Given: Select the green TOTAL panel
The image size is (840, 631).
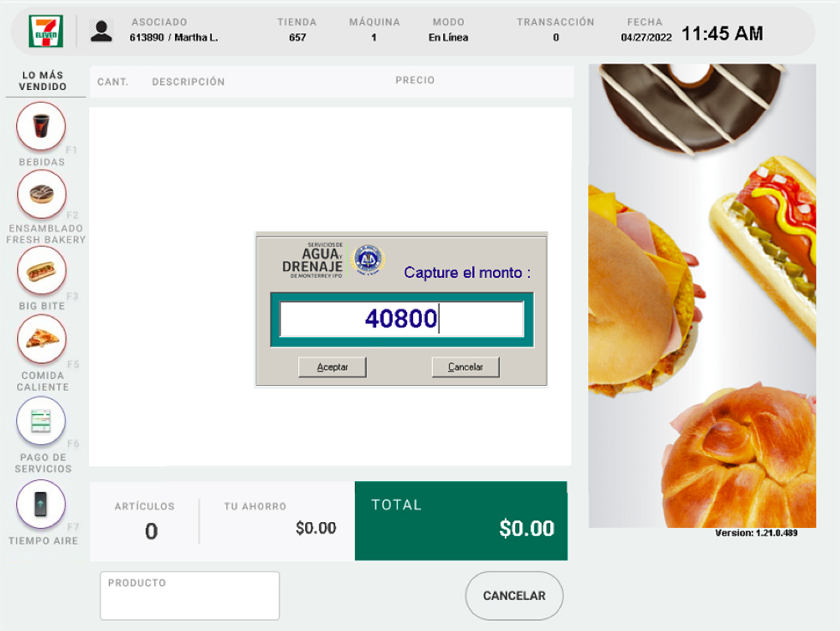Looking at the screenshot, I should (461, 520).
